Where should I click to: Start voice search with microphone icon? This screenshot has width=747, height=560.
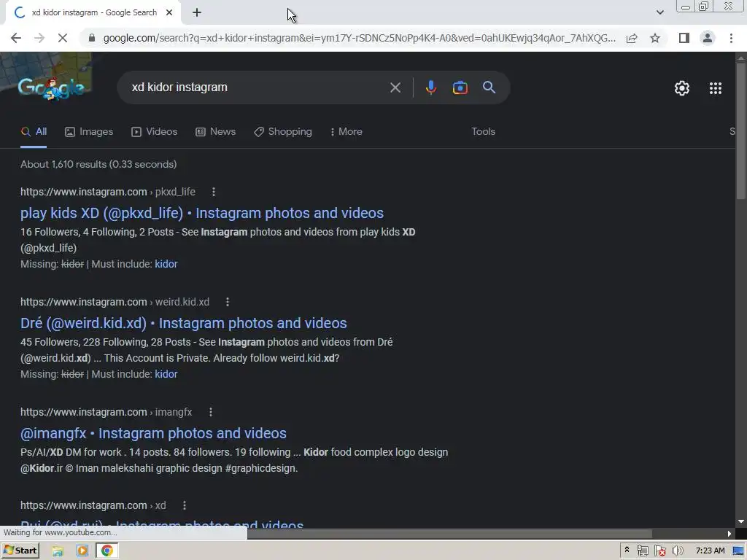(x=430, y=87)
